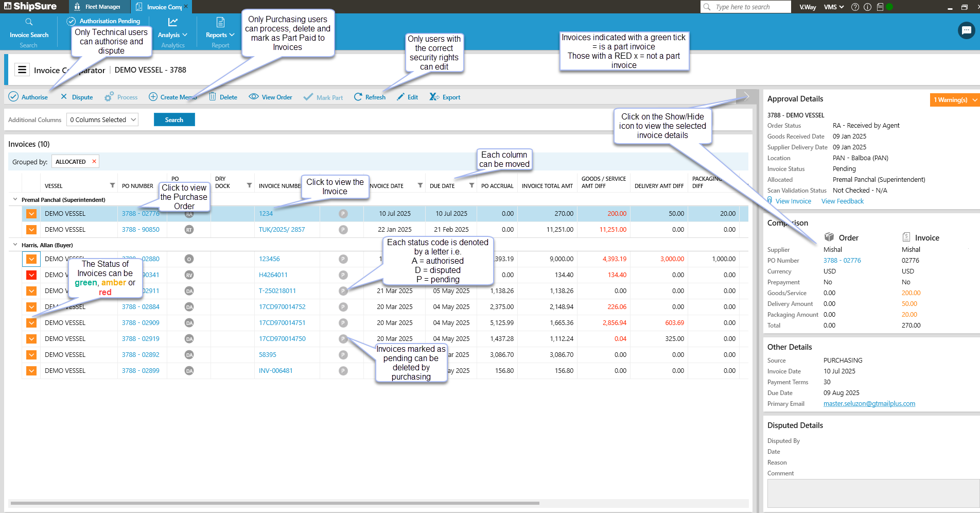This screenshot has width=980, height=513.
Task: Open View Order from the toolbar
Action: pyautogui.click(x=270, y=97)
